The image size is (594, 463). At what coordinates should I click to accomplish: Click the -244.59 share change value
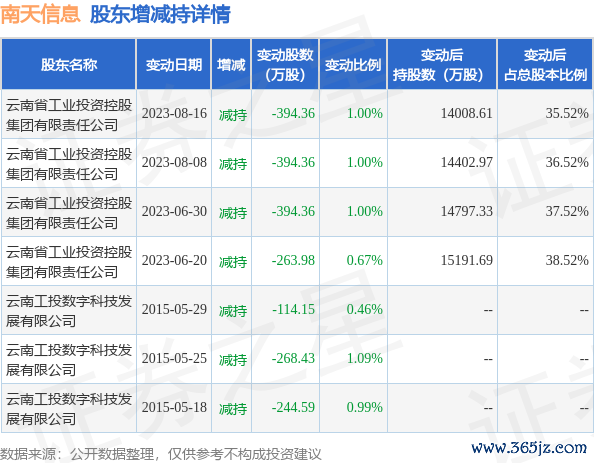point(293,407)
